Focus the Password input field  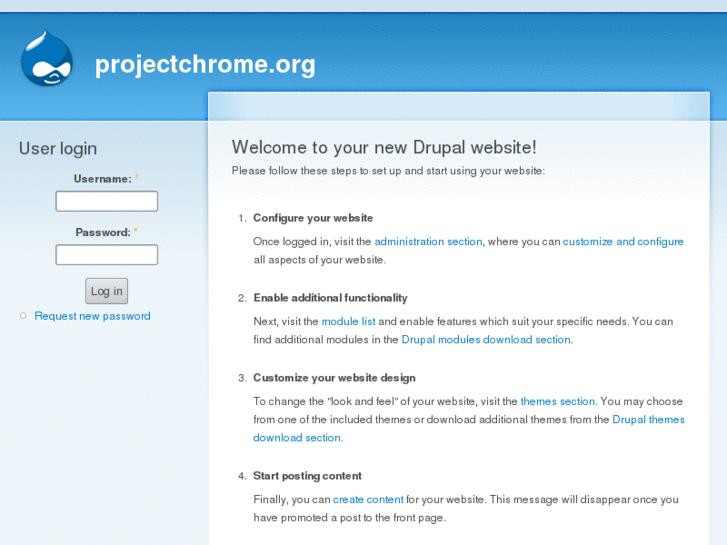coord(107,255)
